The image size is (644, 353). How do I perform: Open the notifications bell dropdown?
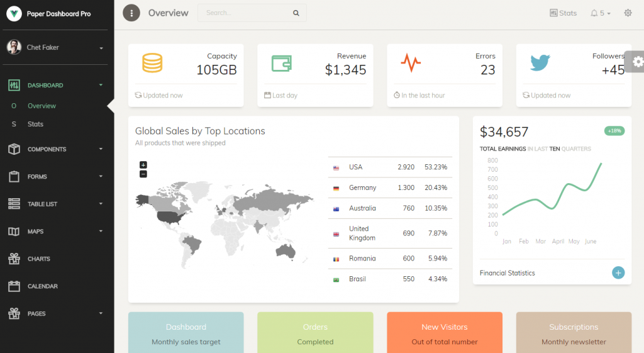point(600,13)
